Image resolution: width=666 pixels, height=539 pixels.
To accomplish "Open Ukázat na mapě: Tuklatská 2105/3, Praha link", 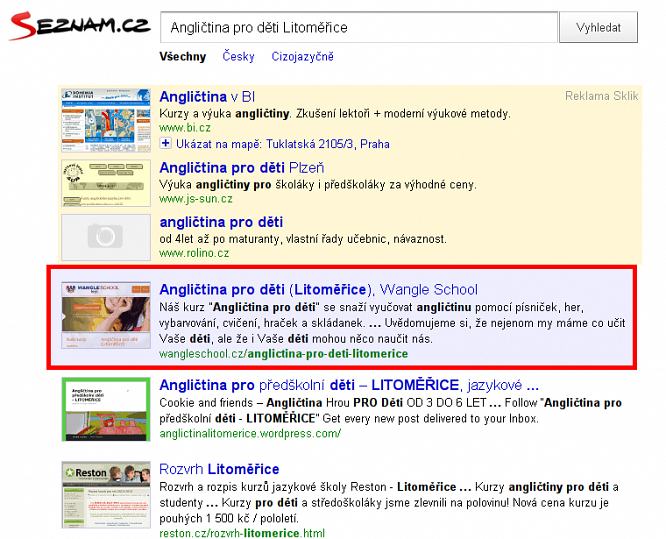I will tap(282, 144).
